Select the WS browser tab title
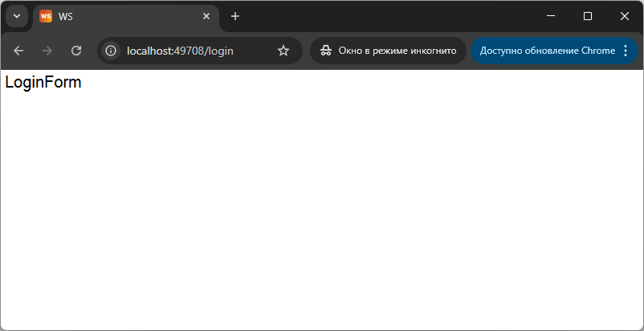644x331 pixels. point(67,17)
